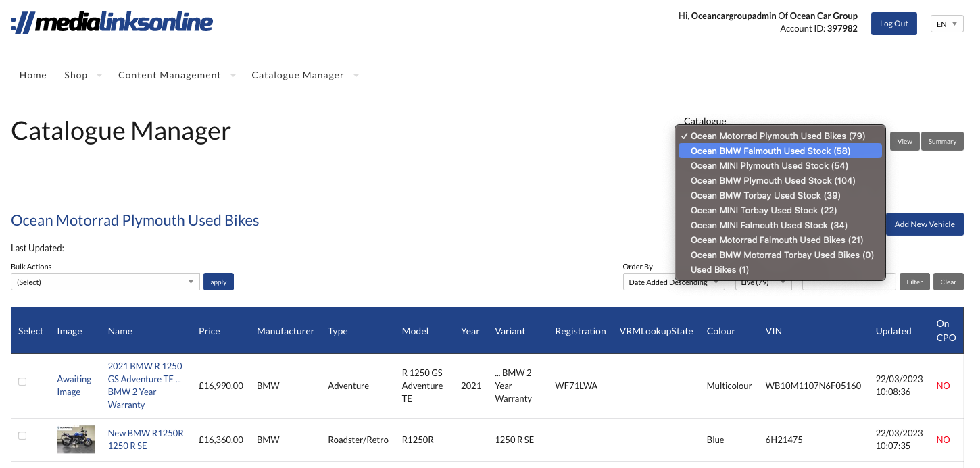
Task: Click the Add New Vehicle button
Action: (924, 224)
